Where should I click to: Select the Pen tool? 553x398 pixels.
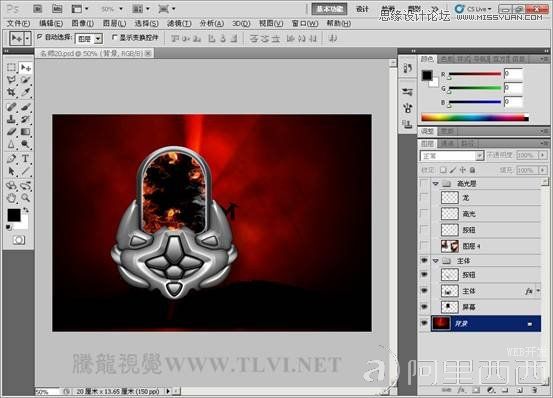[x=11, y=159]
